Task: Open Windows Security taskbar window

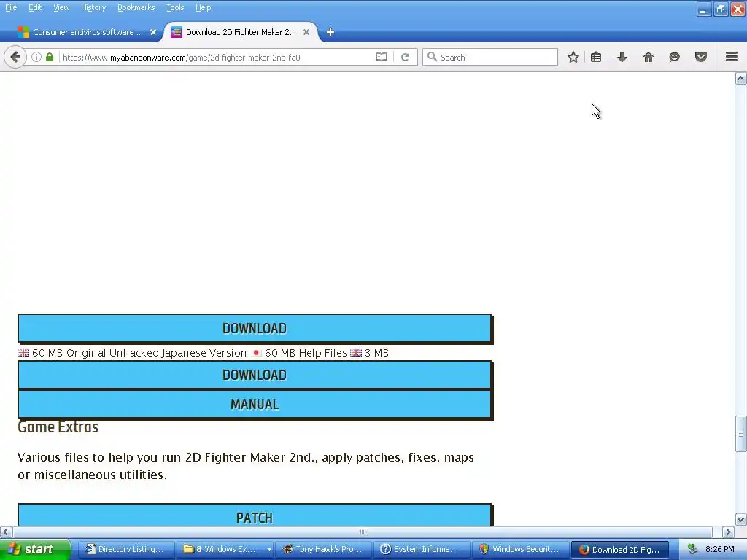Action: 521,549
